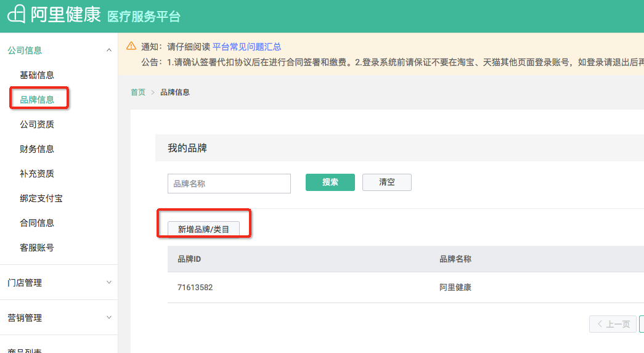
Task: Click the 阿里健康 logo icon
Action: click(17, 14)
